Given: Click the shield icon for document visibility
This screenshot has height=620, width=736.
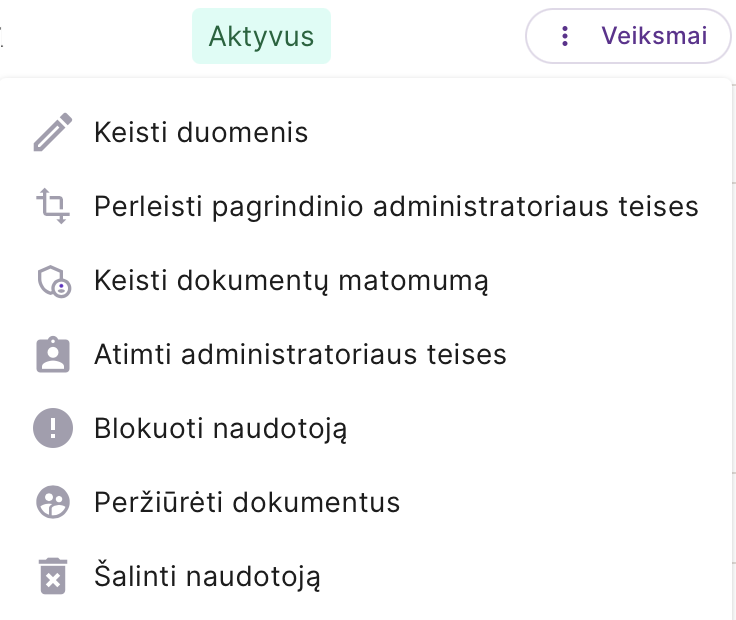Looking at the screenshot, I should click(54, 282).
